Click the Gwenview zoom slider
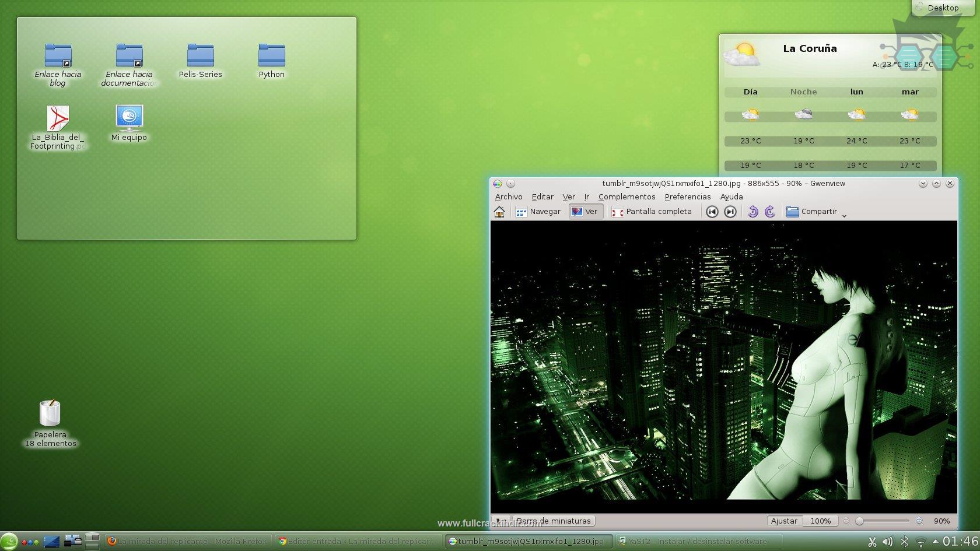This screenshot has height=551, width=980. [882, 521]
